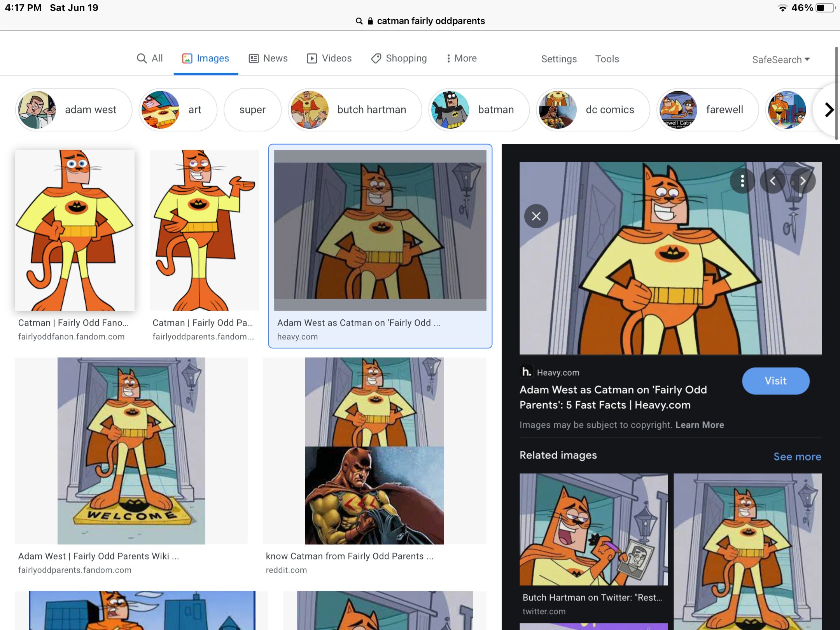Open the selected heavy.com Catman image result
Image resolution: width=840 pixels, height=630 pixels.
coord(380,230)
